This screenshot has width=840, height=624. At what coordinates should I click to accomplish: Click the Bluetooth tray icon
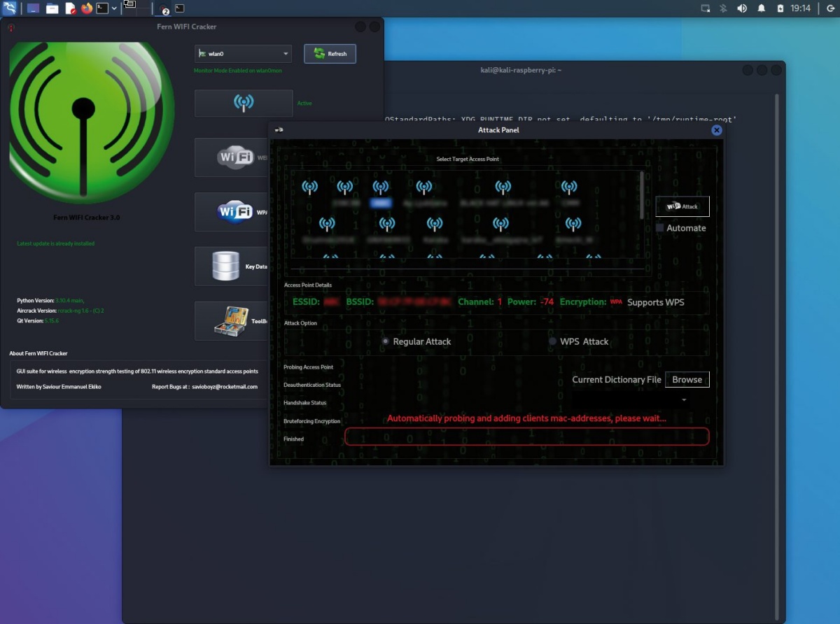[x=724, y=8]
